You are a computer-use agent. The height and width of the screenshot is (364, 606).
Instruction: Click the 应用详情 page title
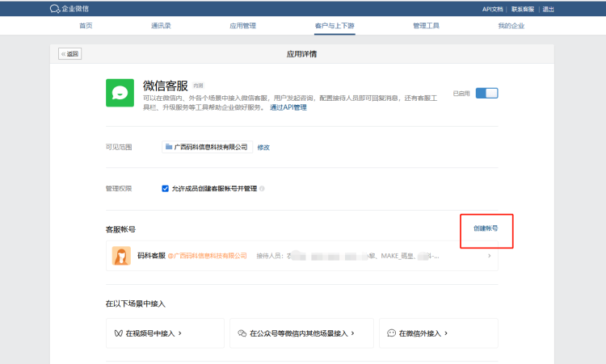[x=301, y=53]
